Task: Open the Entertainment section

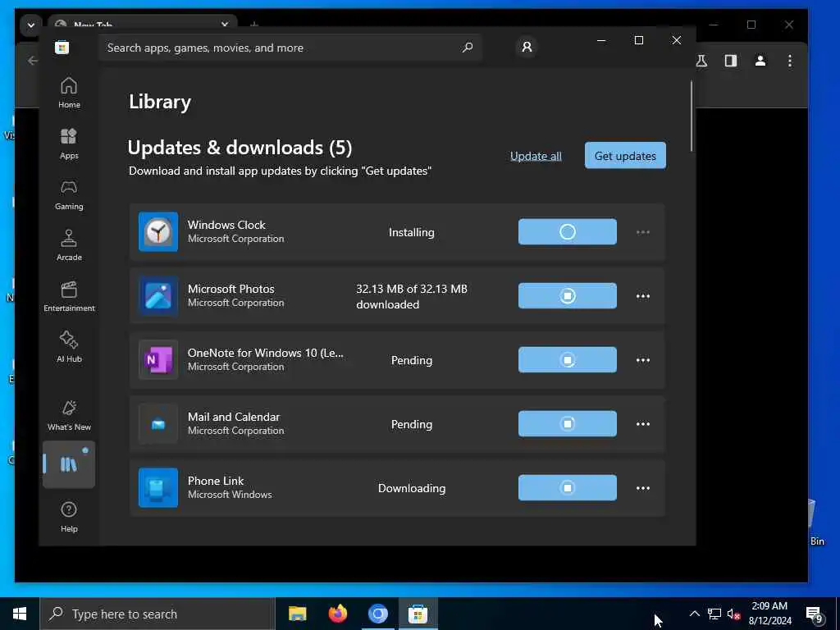Action: coord(69,297)
